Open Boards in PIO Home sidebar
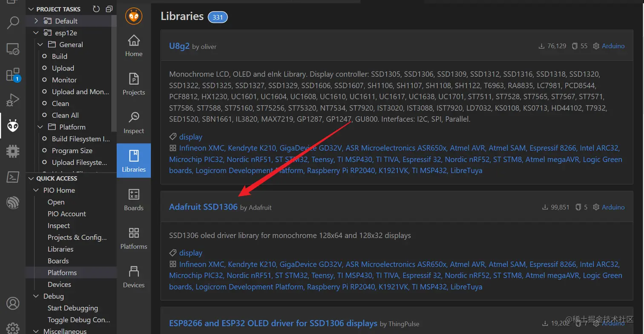This screenshot has height=334, width=644. tap(134, 199)
